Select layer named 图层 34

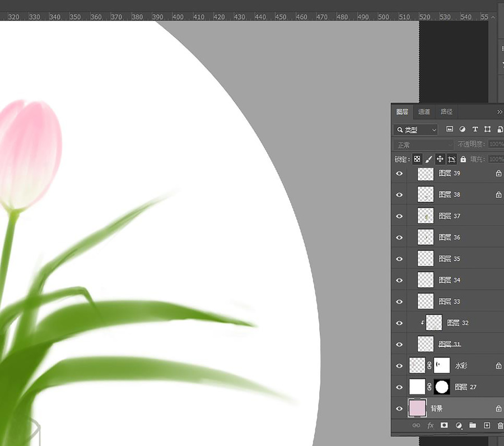449,280
